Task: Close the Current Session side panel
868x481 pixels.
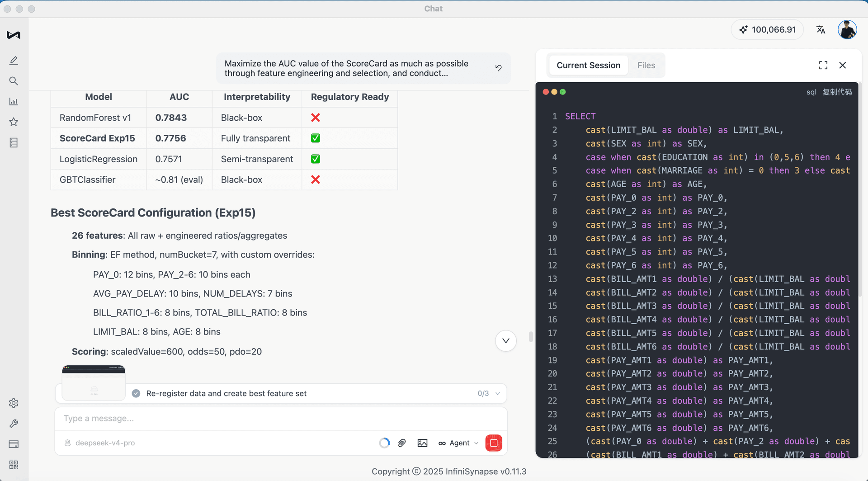Action: coord(843,65)
